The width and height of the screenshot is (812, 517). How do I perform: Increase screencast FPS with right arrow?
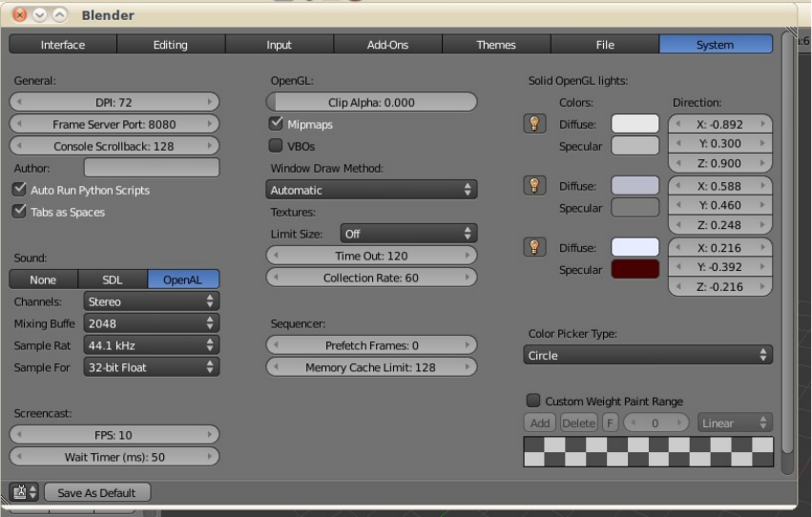point(209,435)
